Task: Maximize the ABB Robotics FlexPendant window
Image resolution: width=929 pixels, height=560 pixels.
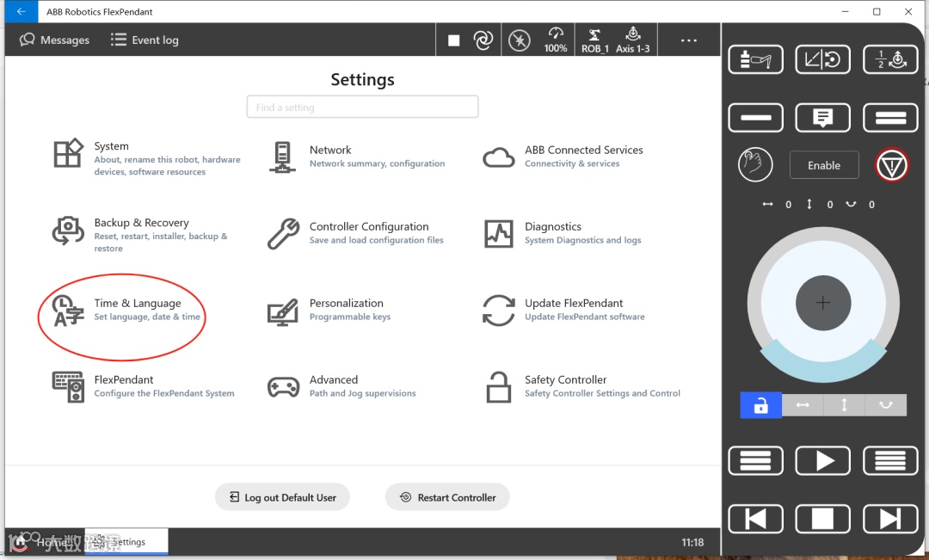Action: [x=877, y=11]
